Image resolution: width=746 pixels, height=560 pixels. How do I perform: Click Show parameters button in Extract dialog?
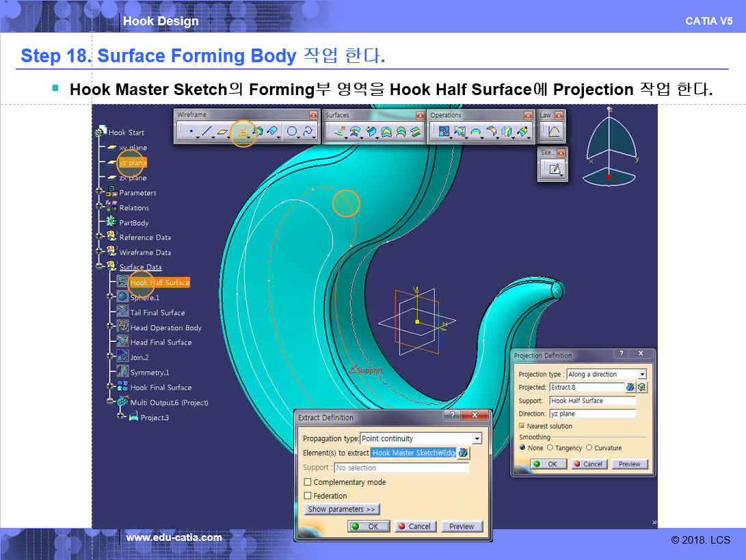coord(341,509)
